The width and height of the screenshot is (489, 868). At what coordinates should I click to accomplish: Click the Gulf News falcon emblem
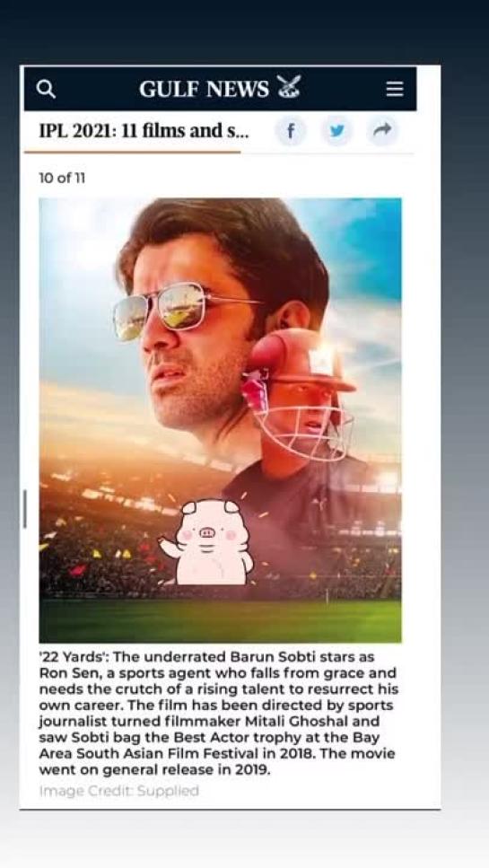pyautogui.click(x=289, y=87)
